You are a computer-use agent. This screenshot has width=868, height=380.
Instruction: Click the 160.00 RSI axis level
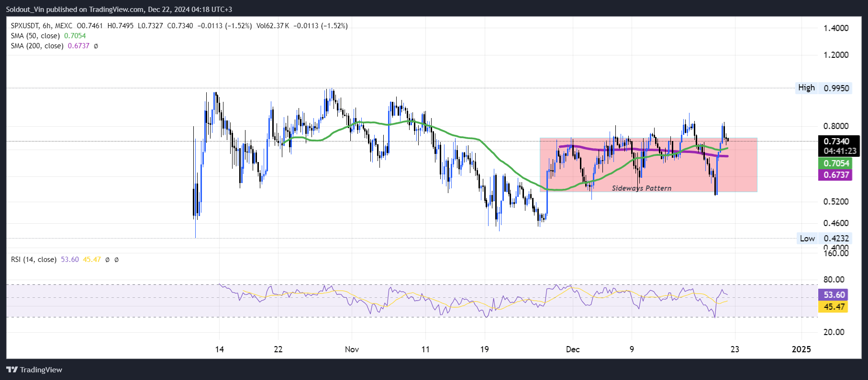click(836, 253)
